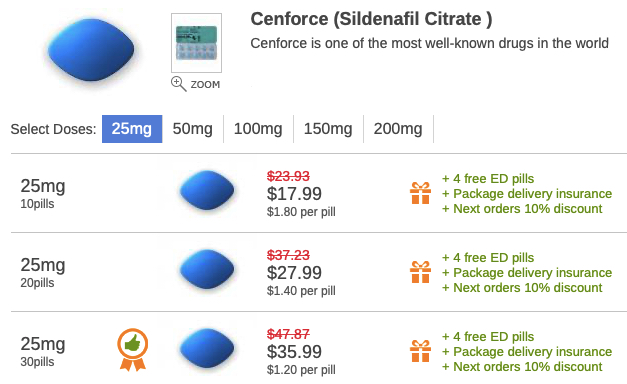
Task: Click the large blue pill product image
Action: [x=91, y=50]
